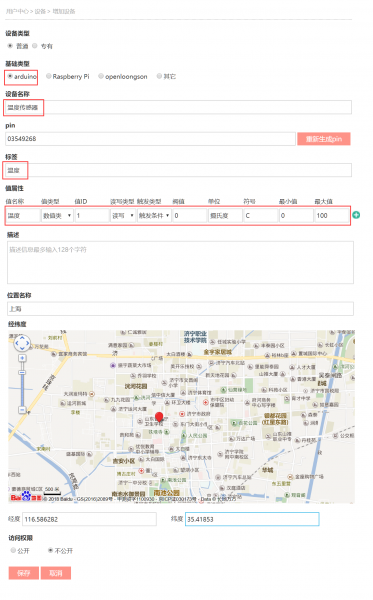Choose arduino as base type
This screenshot has height=600, width=373.
point(10,76)
